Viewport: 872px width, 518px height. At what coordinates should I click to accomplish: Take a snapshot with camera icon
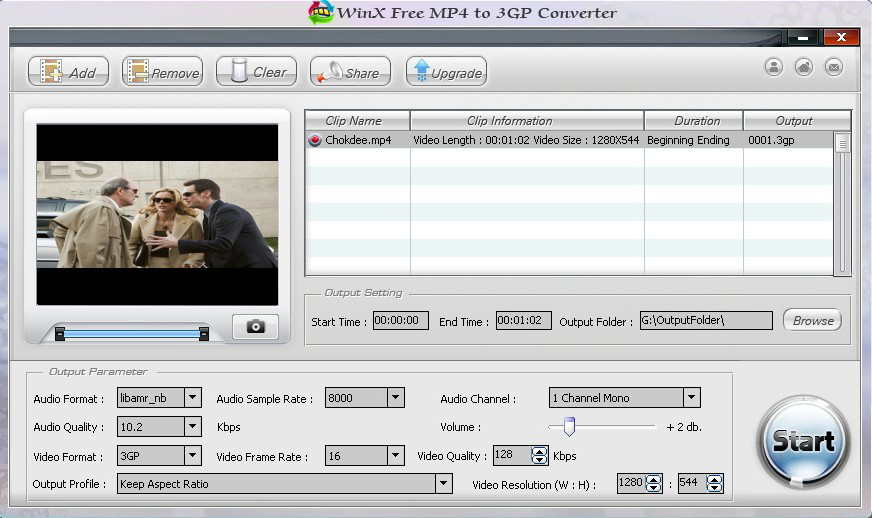coord(255,327)
